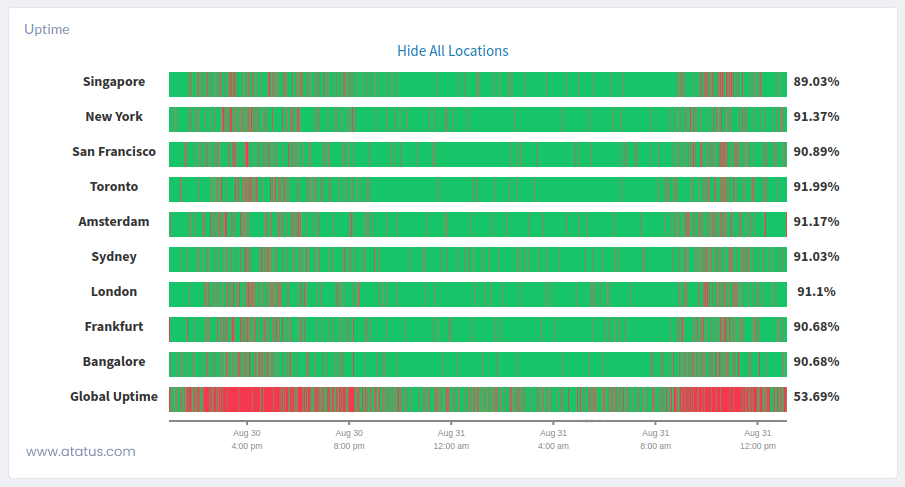
Task: Click the Aug 30 4:00 pm axis tick
Action: (x=247, y=439)
